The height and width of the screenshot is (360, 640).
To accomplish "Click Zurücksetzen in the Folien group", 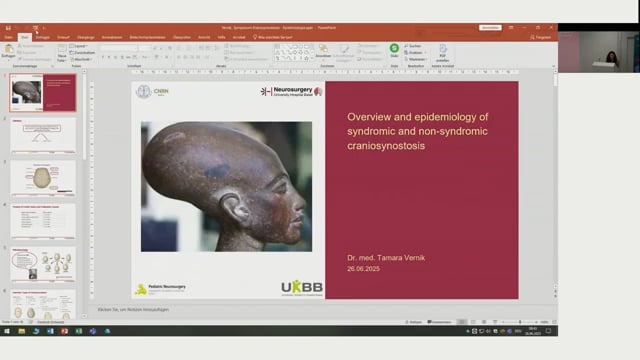I will [x=83, y=53].
